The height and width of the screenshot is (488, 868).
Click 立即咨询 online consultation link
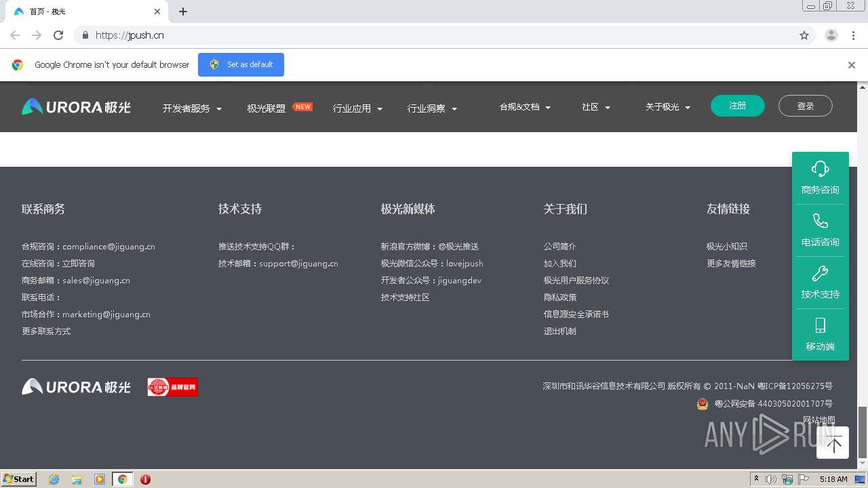[79, 264]
